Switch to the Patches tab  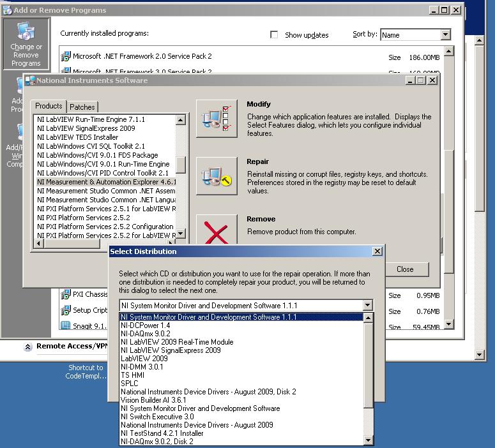tap(82, 107)
